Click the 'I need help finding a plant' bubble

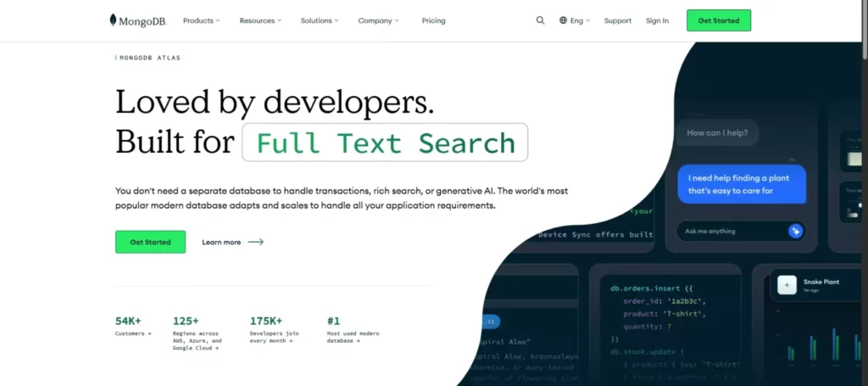(742, 184)
